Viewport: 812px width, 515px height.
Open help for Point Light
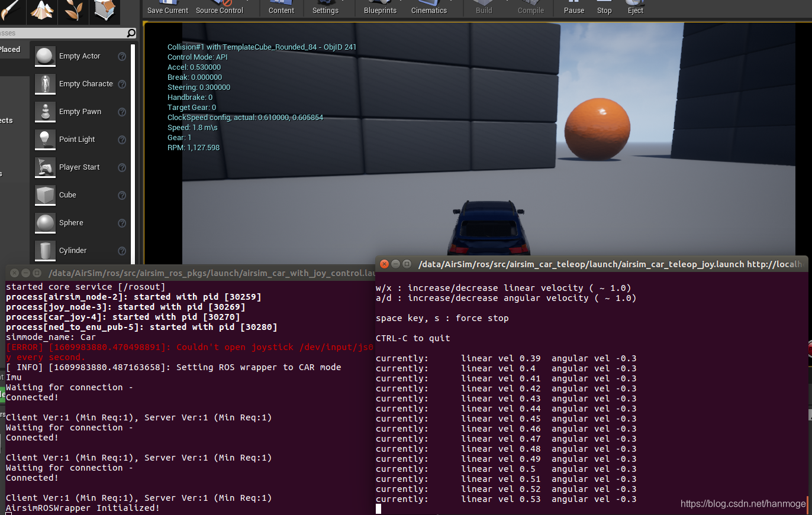tap(122, 140)
